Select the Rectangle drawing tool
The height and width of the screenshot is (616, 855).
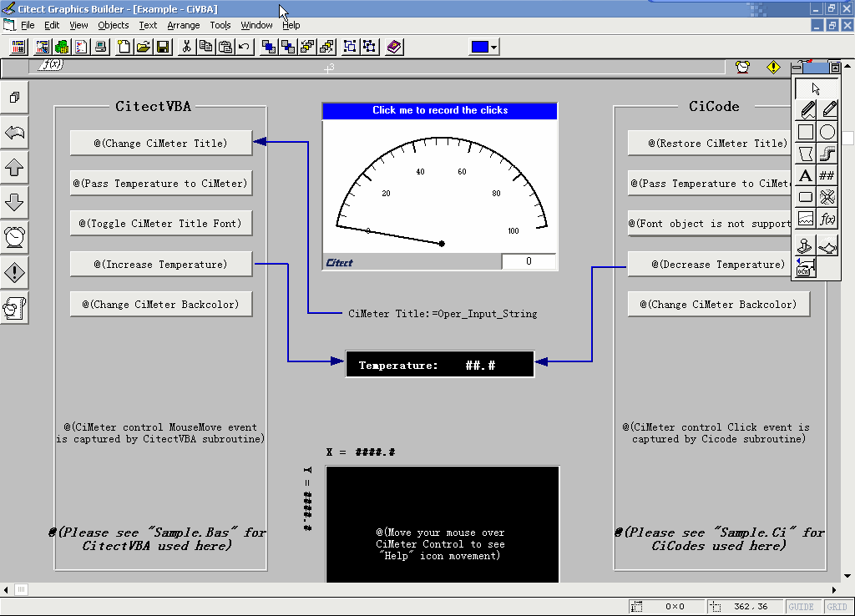click(806, 132)
